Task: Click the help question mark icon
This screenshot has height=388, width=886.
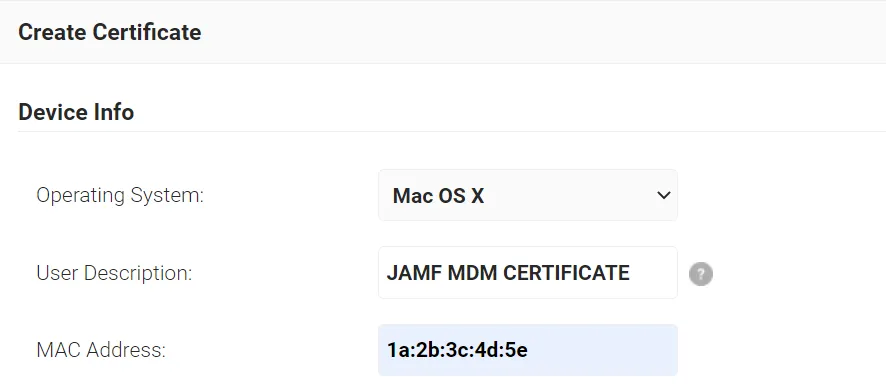Action: coord(701,274)
